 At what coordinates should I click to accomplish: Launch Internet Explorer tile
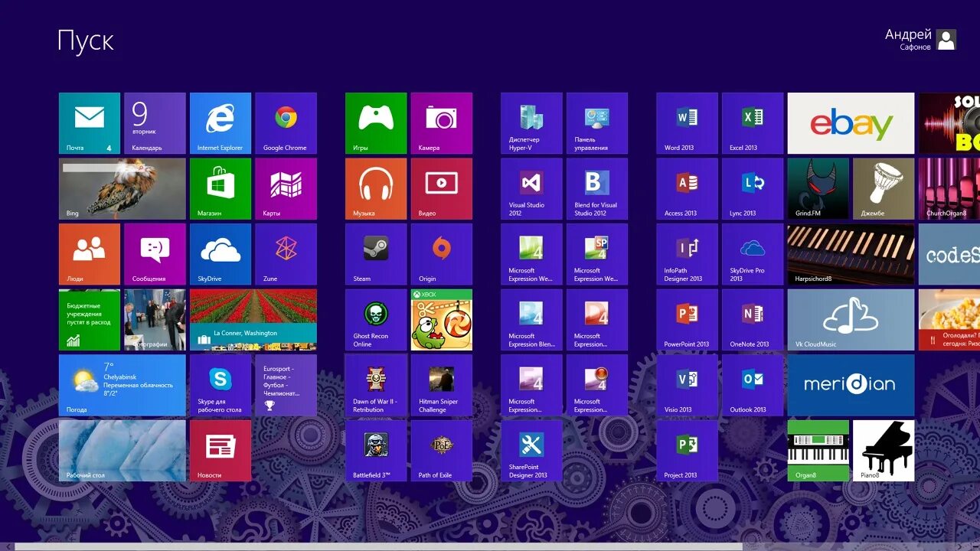point(220,123)
